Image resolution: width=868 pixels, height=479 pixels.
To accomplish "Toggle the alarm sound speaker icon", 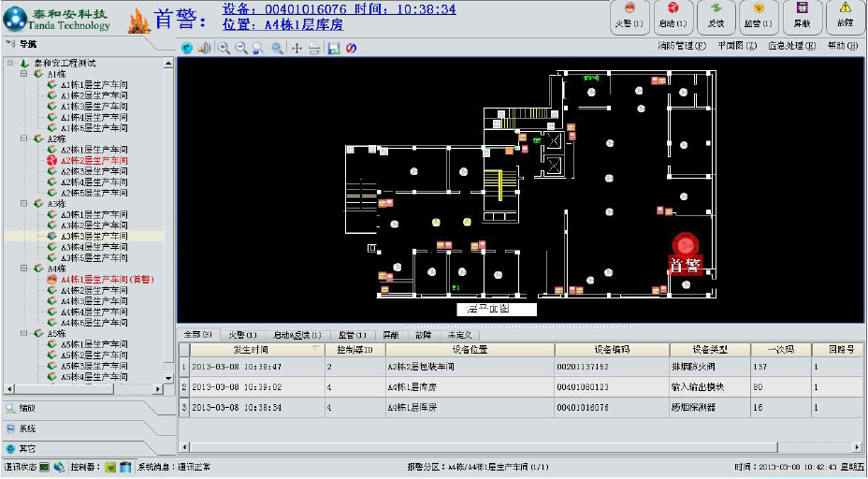I will pyautogui.click(x=203, y=48).
